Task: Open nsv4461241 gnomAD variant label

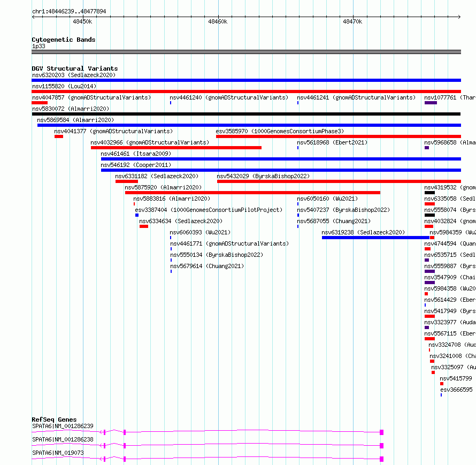Action: point(356,97)
